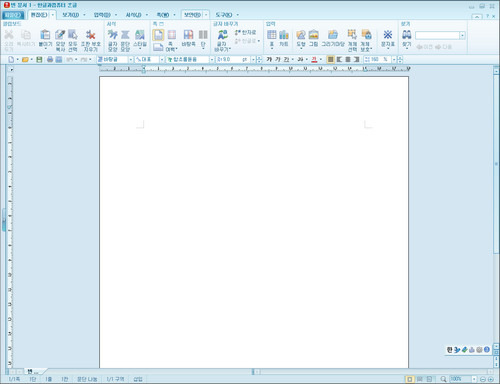Image resolution: width=500 pixels, height=384 pixels.
Task: Select the portrait page orientation icon
Action: 158,35
